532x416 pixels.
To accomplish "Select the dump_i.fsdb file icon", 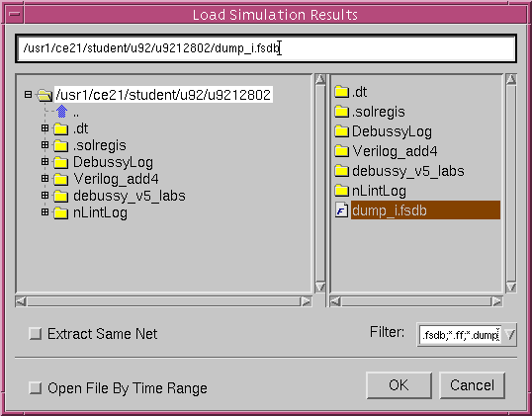I will coord(342,210).
